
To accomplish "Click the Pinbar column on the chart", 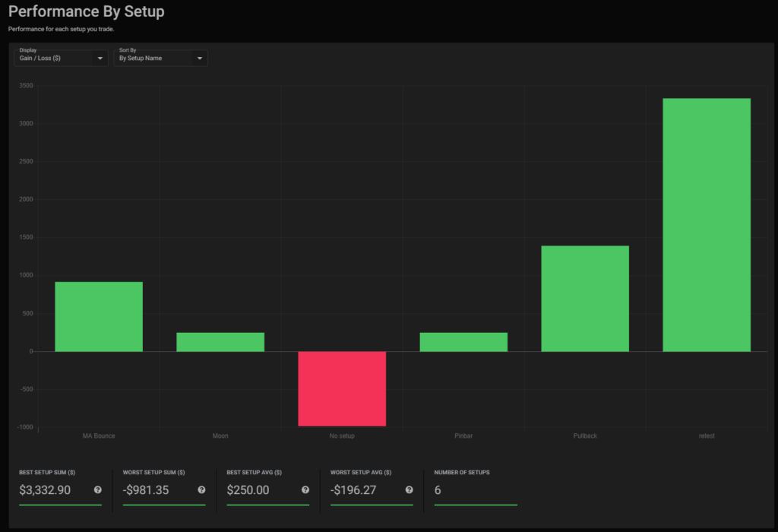I will click(463, 342).
